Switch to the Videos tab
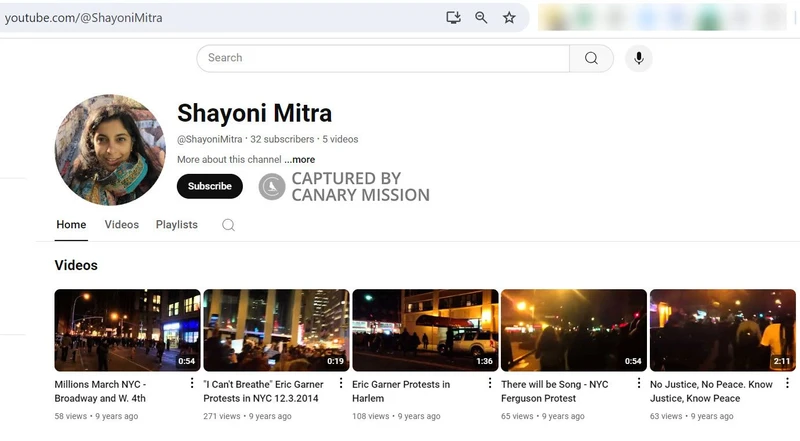The image size is (800, 441). click(121, 225)
